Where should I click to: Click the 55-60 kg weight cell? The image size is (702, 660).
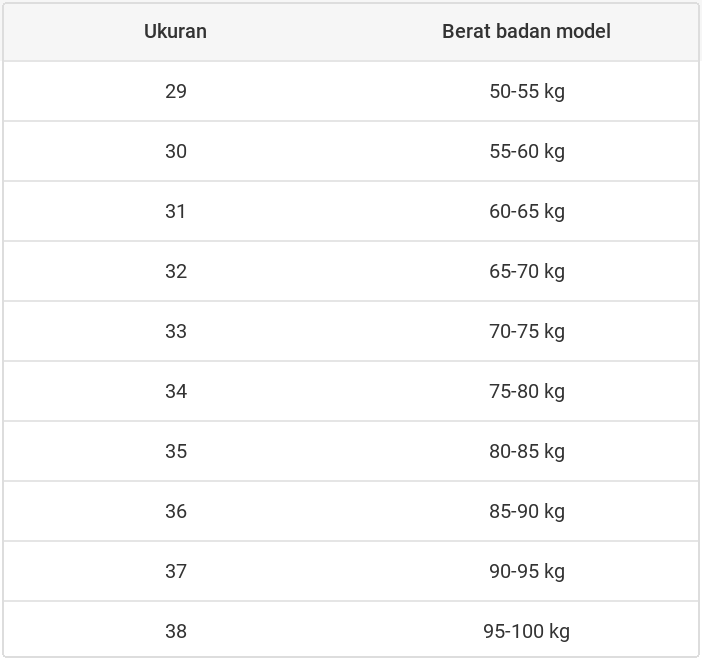527,151
